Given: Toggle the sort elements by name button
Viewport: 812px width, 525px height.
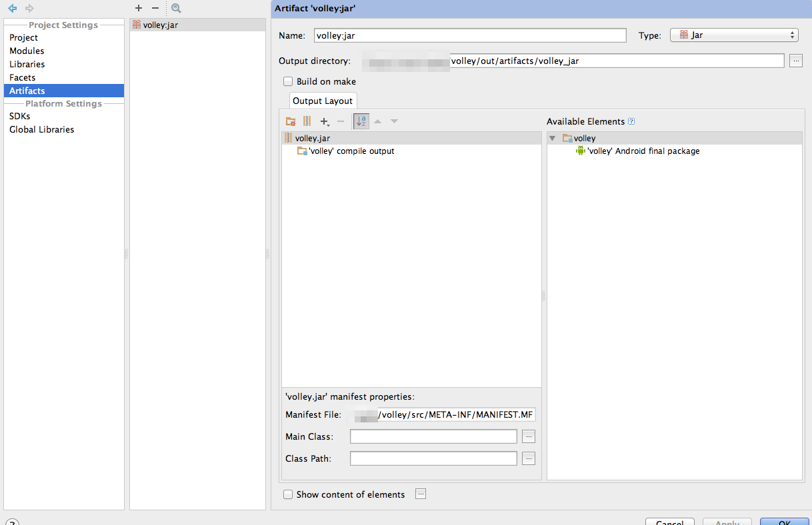Looking at the screenshot, I should click(x=361, y=121).
